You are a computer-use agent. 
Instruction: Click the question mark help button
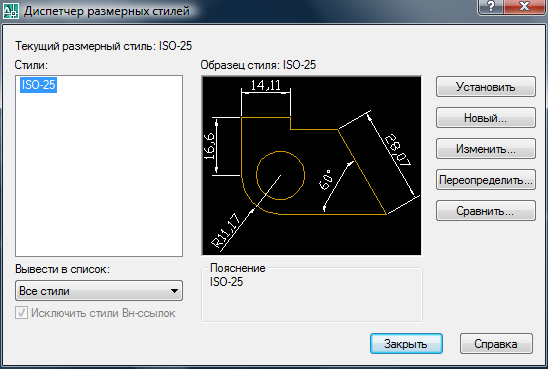tap(491, 6)
